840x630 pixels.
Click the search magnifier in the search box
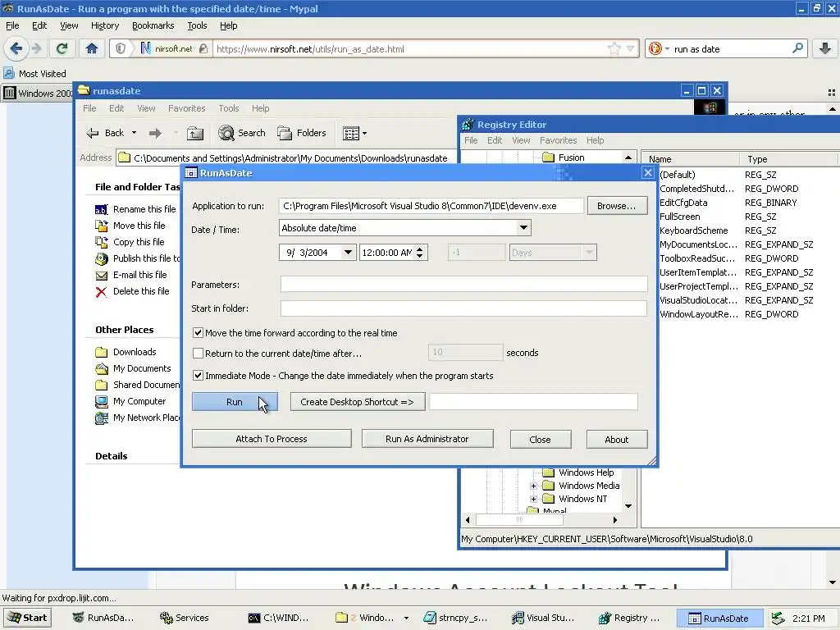[797, 48]
